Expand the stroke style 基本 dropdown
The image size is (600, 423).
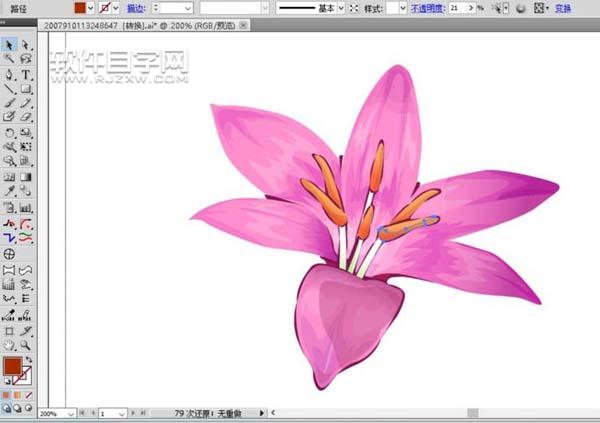pos(342,7)
